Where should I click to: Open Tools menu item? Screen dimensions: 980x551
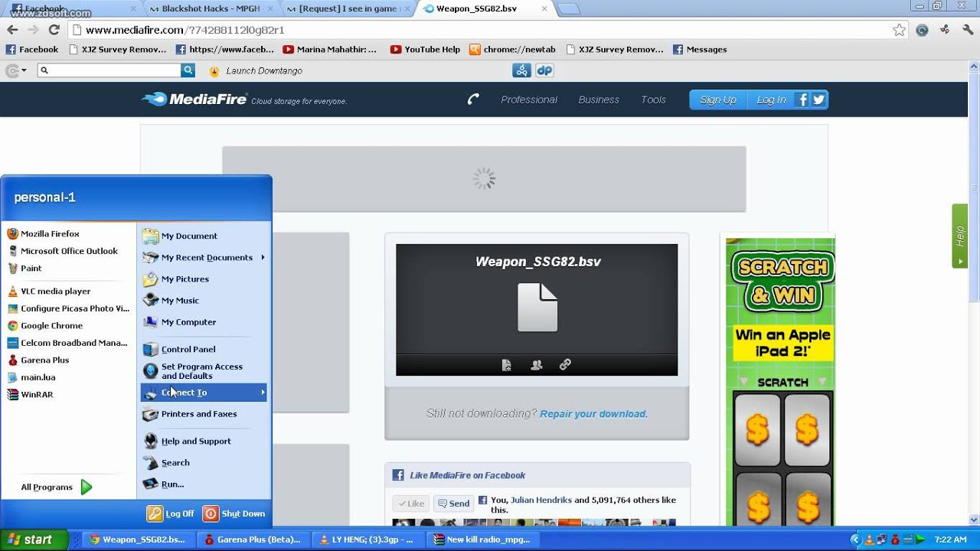[x=653, y=99]
